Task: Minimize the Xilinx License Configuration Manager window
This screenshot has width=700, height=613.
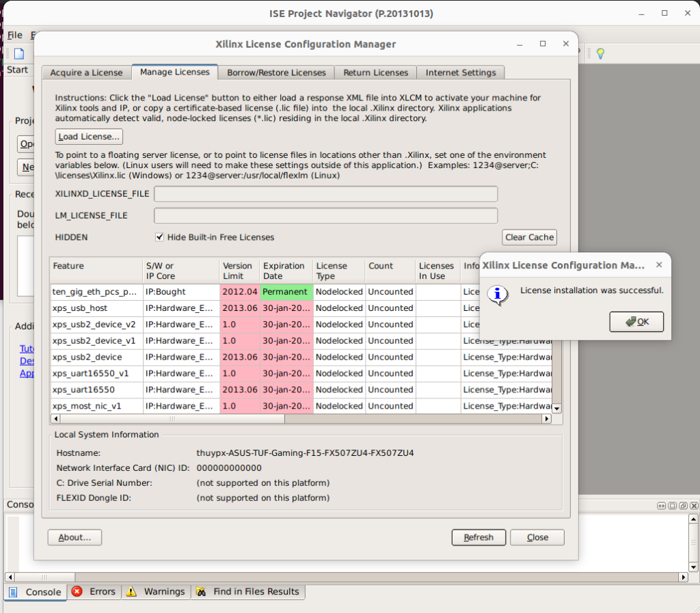Action: pyautogui.click(x=520, y=44)
